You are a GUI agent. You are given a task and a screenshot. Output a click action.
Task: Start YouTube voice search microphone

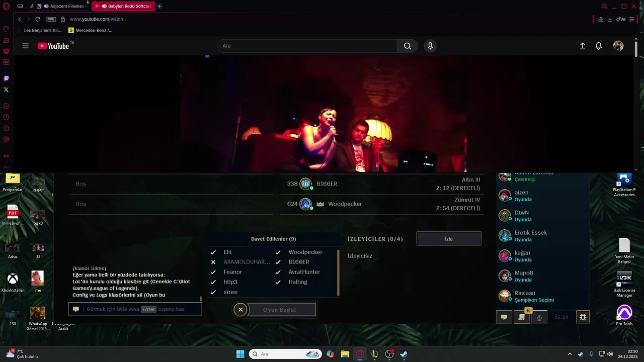click(430, 46)
